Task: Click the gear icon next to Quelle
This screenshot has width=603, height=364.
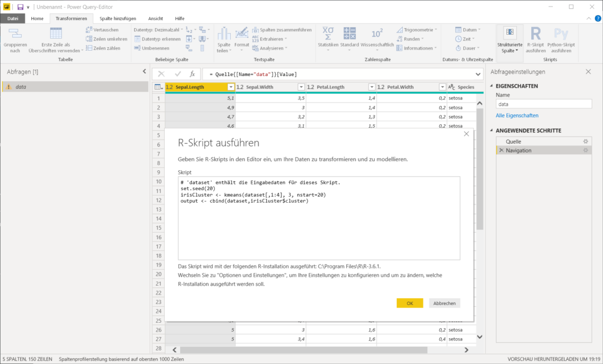Action: (585, 141)
